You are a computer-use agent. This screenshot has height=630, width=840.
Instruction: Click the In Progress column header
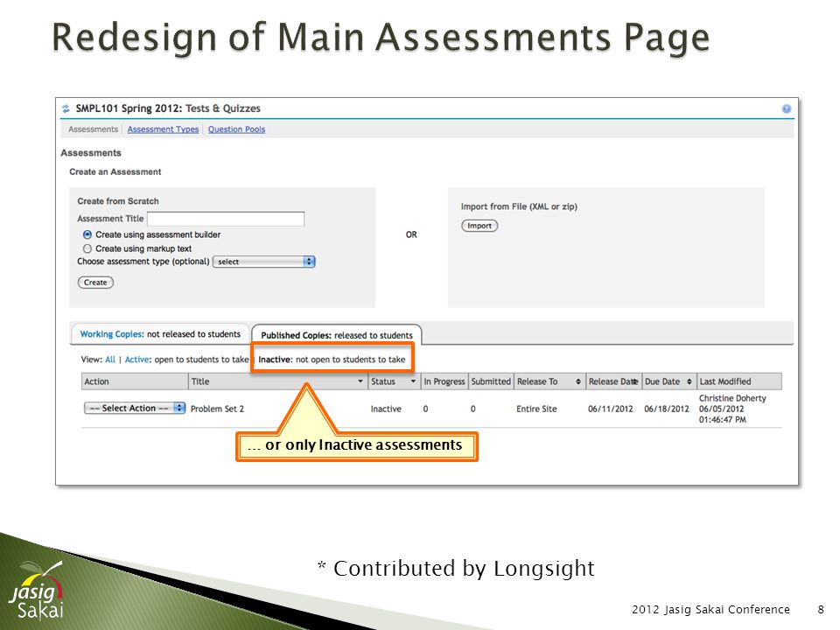(444, 381)
